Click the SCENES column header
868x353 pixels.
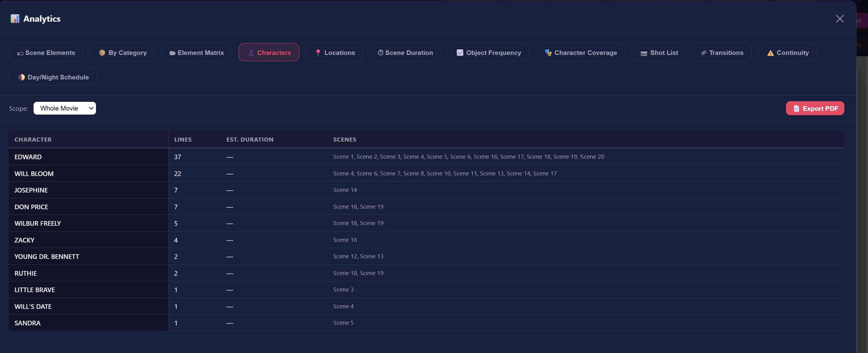click(x=344, y=139)
